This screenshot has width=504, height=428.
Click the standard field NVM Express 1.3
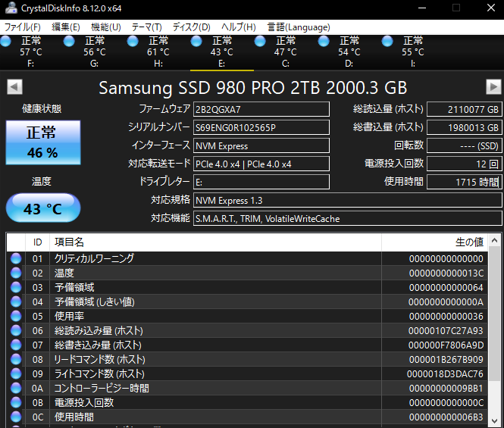coord(347,201)
